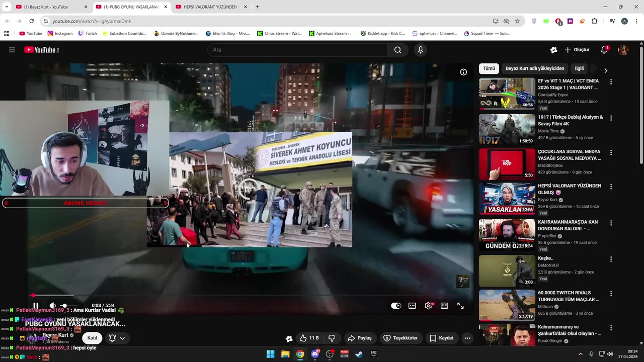Image resolution: width=644 pixels, height=362 pixels.
Task: Open the 1917 movie thumbnail
Action: [x=507, y=129]
